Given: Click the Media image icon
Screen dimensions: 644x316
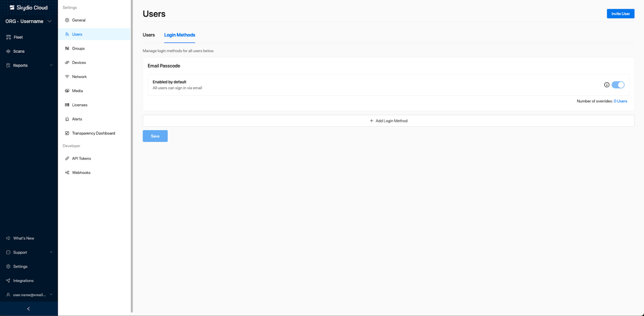Looking at the screenshot, I should click(67, 91).
